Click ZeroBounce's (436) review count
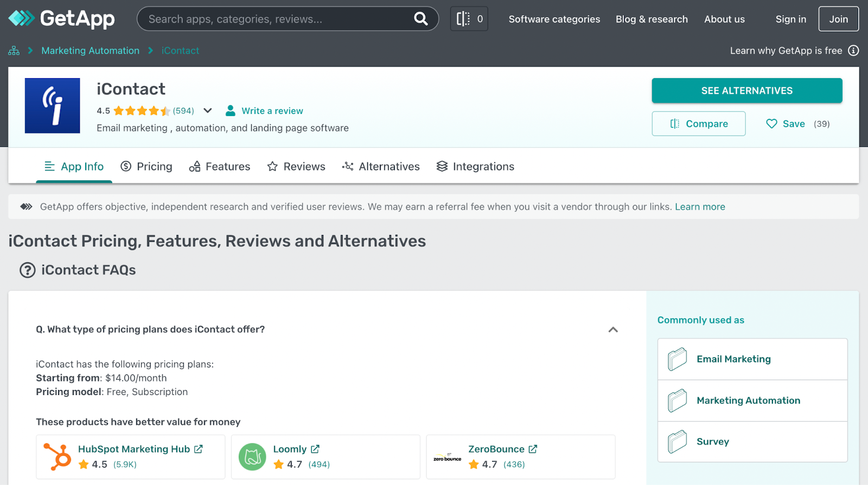This screenshot has width=868, height=485. pyautogui.click(x=514, y=464)
